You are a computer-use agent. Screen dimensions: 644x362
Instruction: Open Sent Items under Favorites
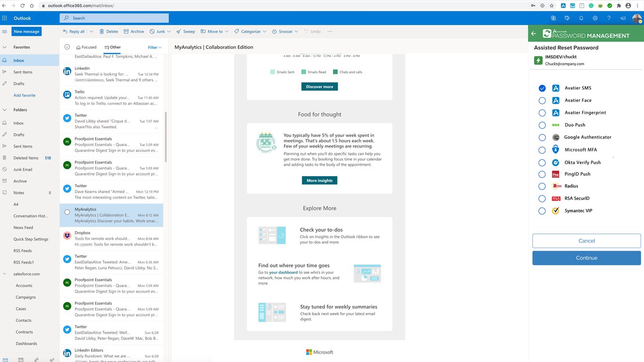[x=23, y=72]
